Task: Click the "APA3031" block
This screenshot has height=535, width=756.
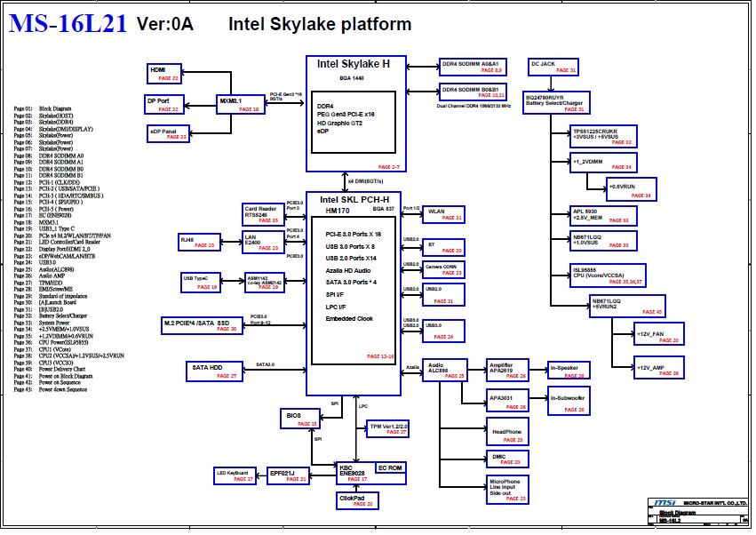Action: (507, 401)
